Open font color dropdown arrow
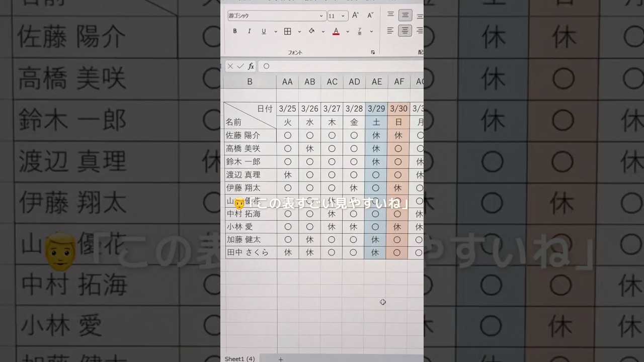644x362 pixels. pyautogui.click(x=347, y=31)
